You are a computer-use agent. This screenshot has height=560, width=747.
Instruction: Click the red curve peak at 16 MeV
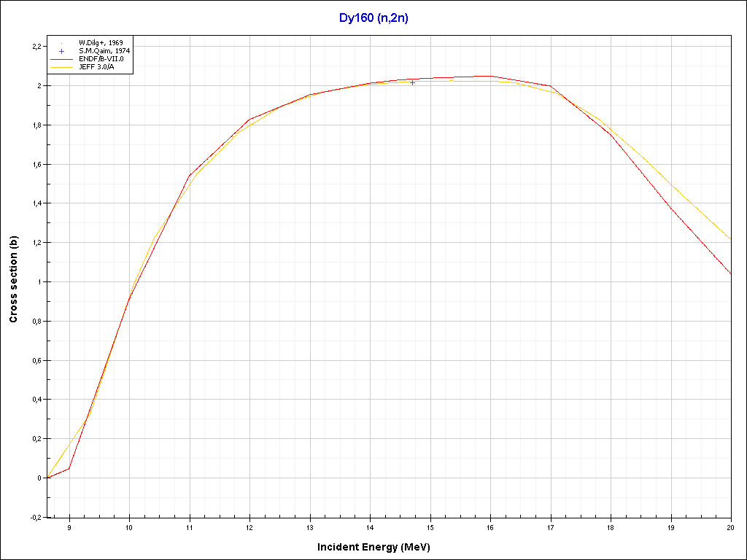point(490,76)
